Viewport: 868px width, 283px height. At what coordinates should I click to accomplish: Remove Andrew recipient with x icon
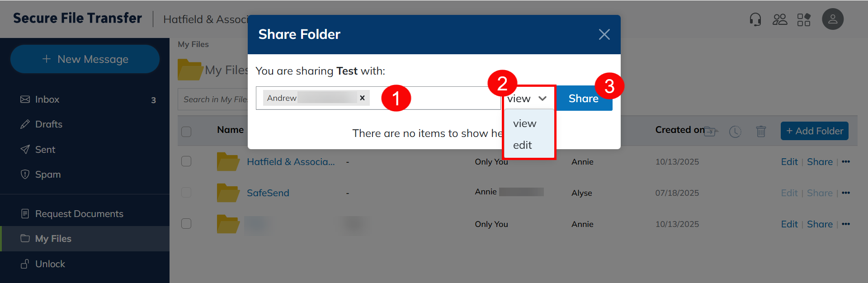(x=362, y=98)
